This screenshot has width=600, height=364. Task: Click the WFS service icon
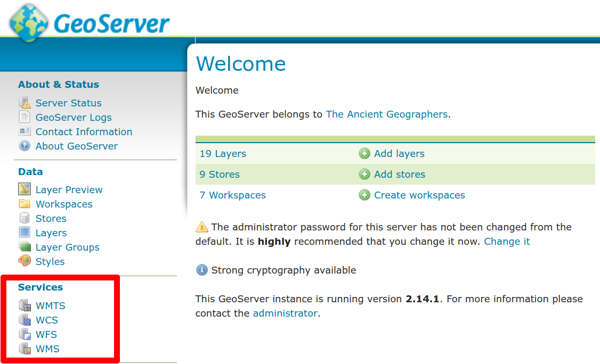click(25, 334)
